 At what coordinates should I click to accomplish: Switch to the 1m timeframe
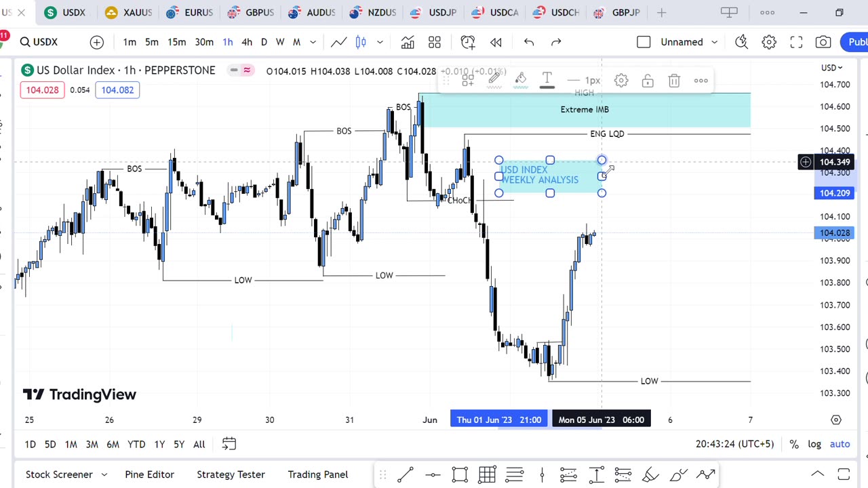click(x=130, y=42)
